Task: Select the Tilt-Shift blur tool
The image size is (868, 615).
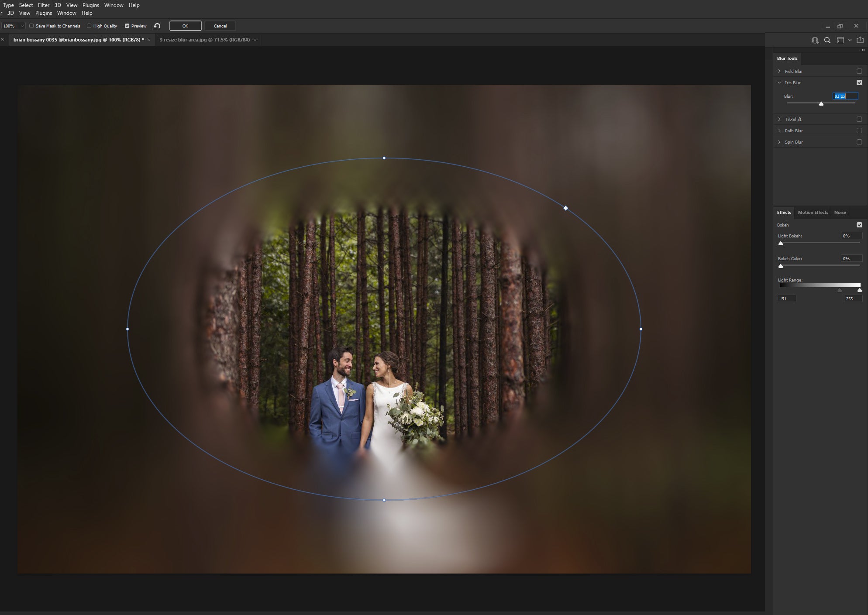Action: coord(793,118)
